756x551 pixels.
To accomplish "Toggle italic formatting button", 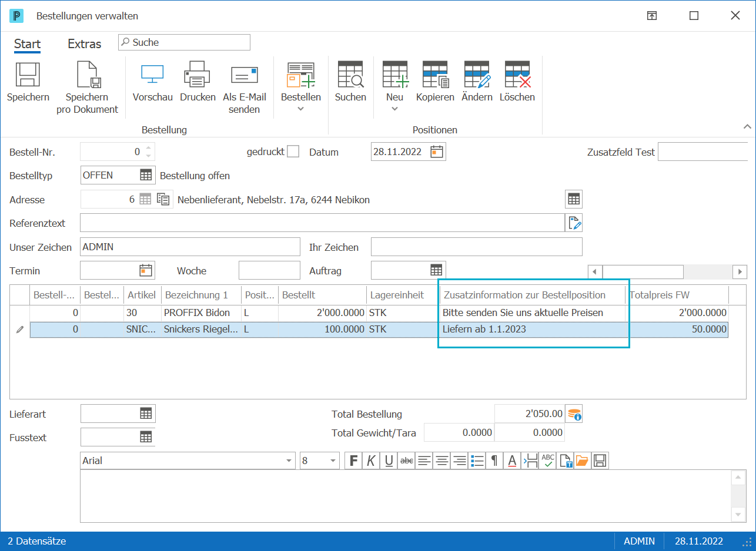I will point(370,461).
